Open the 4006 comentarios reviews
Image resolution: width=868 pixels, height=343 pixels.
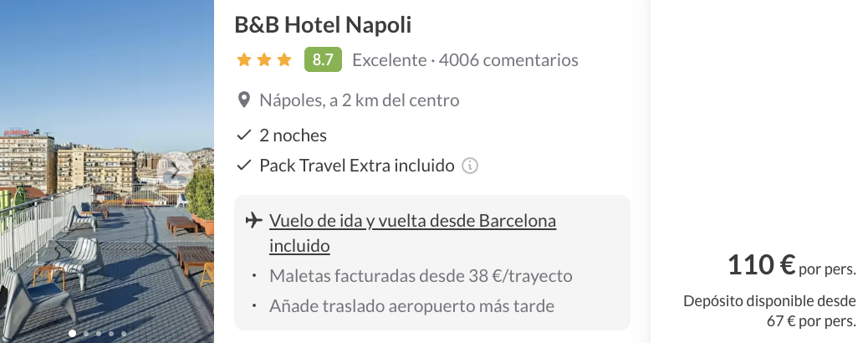click(x=508, y=60)
